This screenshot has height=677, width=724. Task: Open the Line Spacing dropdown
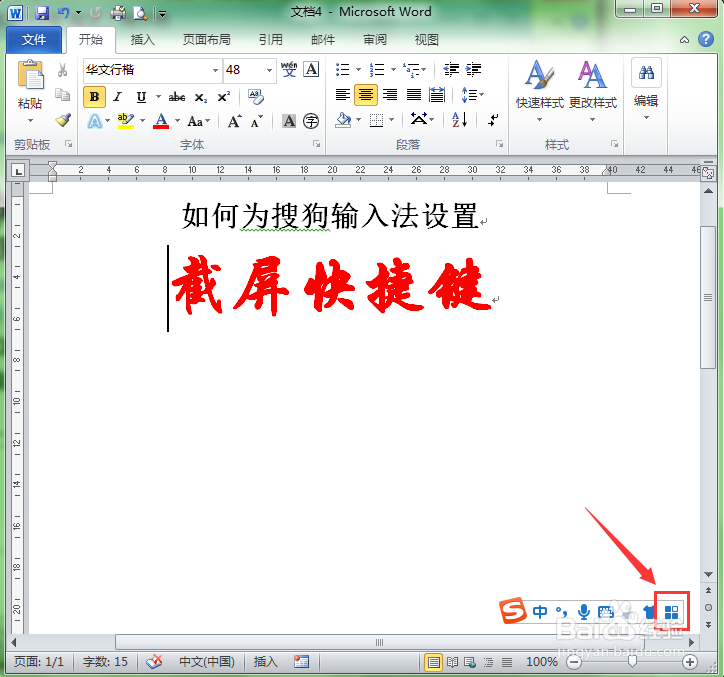[x=473, y=95]
